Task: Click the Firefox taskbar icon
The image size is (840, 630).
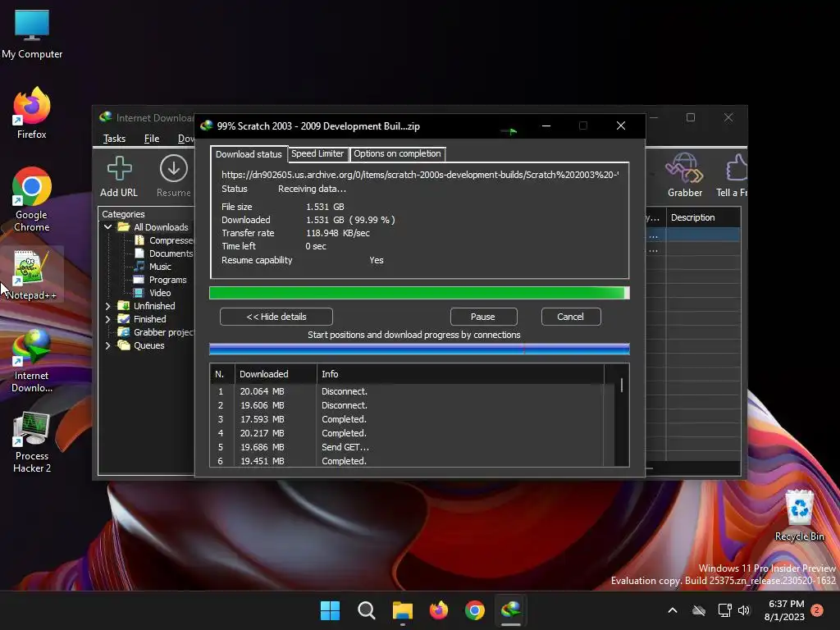Action: 439,610
